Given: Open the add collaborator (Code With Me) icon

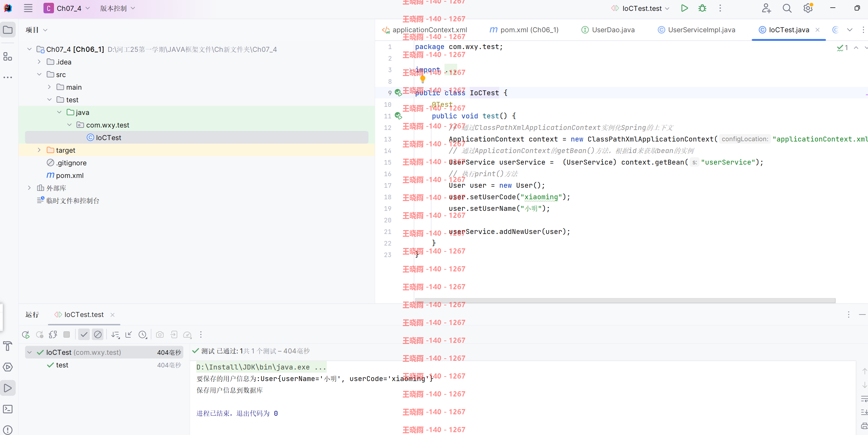Looking at the screenshot, I should tap(766, 8).
